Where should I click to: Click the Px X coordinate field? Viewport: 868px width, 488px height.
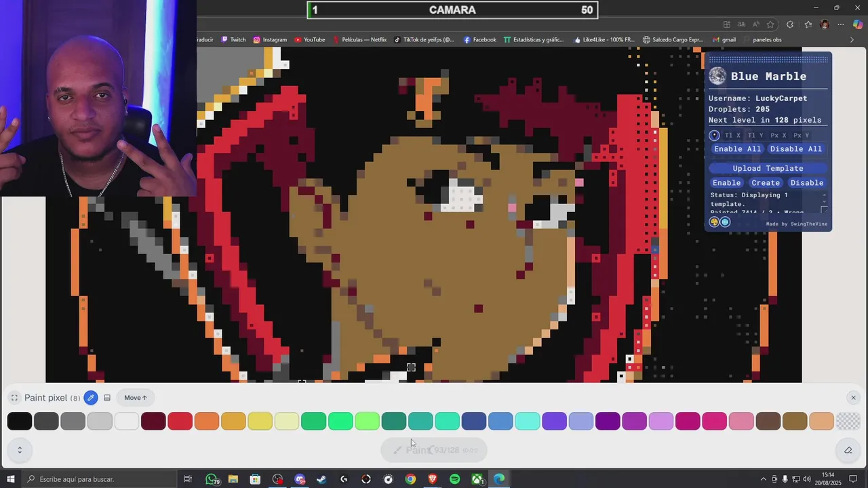click(778, 136)
